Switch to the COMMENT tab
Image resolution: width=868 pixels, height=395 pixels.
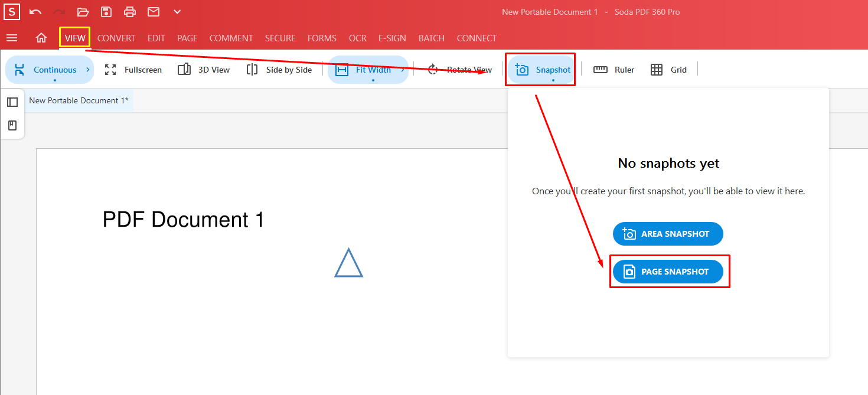pyautogui.click(x=231, y=38)
